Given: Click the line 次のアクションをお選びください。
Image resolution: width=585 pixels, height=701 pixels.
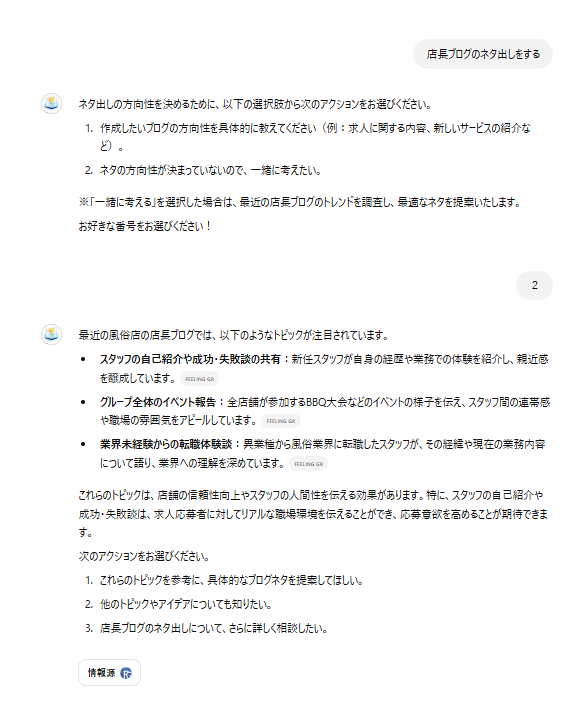Looking at the screenshot, I should pos(144,556).
